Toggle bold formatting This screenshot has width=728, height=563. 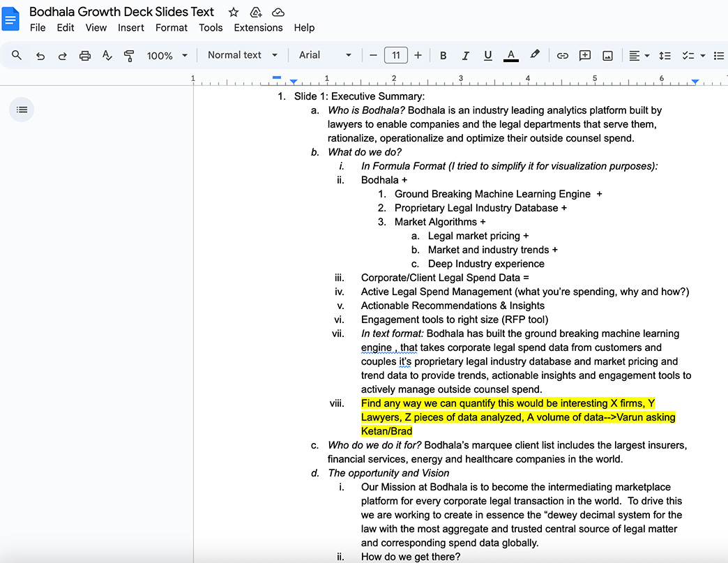[443, 56]
